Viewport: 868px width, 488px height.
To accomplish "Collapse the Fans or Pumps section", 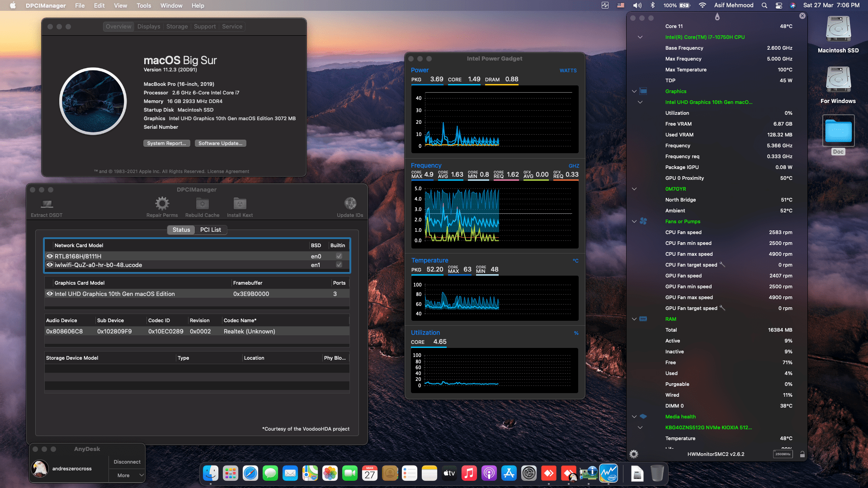I will click(634, 221).
